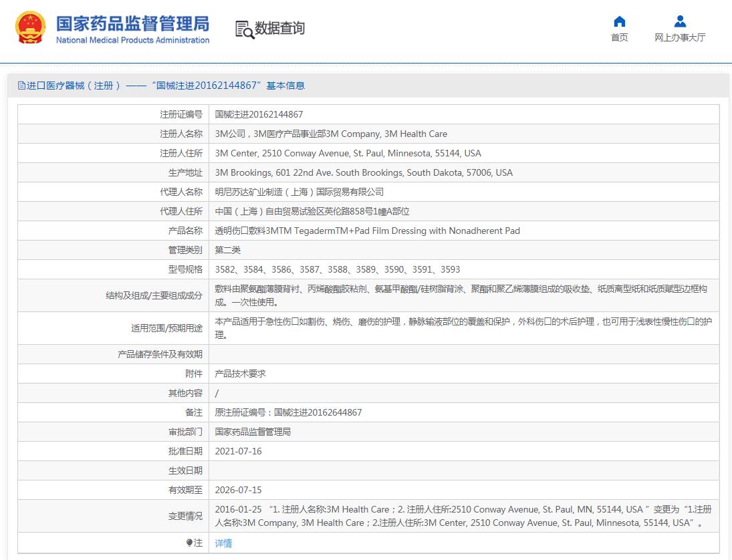Click the 批准日期 row label
Viewport: 732px width, 560px height.
point(185,451)
